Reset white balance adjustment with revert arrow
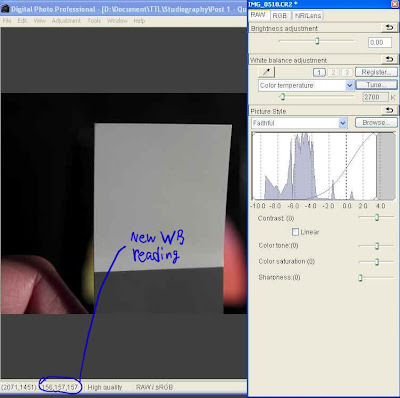Screen dimensions: 400x398 [x=389, y=59]
